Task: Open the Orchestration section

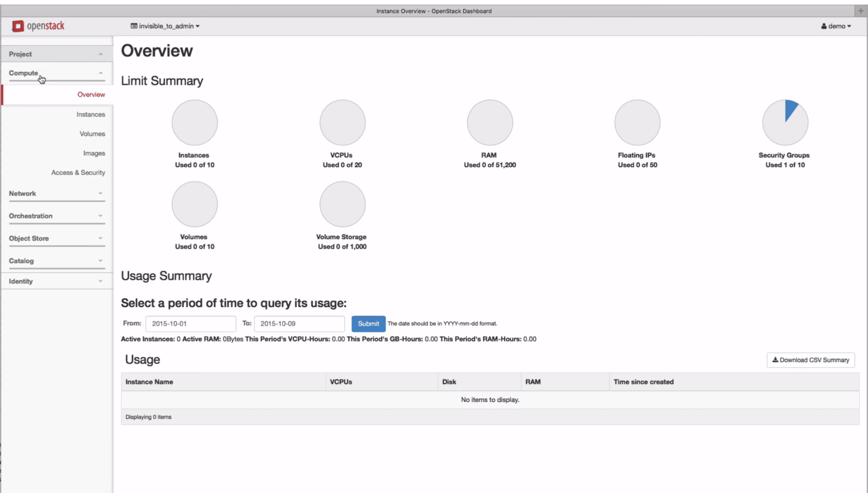Action: (x=57, y=216)
